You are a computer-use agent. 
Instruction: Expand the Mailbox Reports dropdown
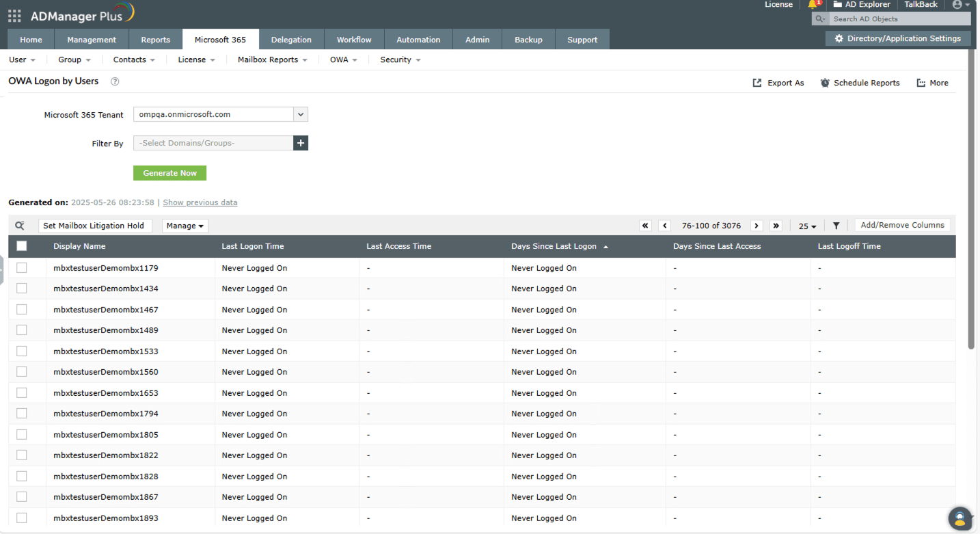273,60
